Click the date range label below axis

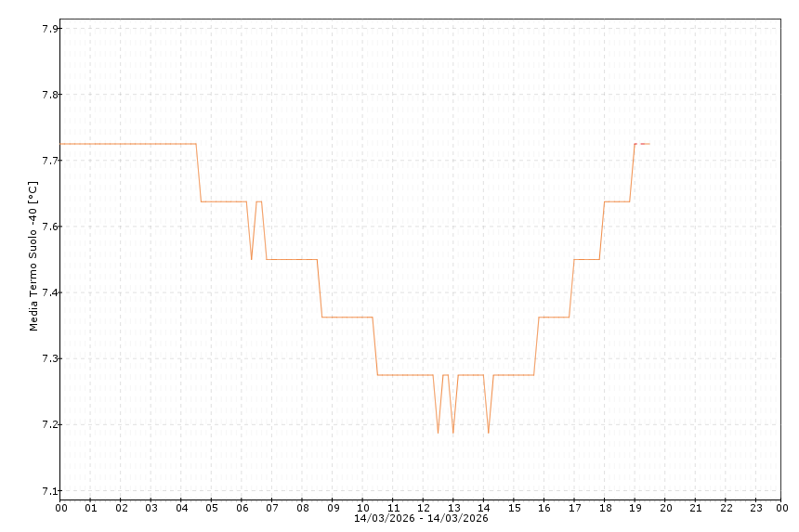pyautogui.click(x=421, y=518)
